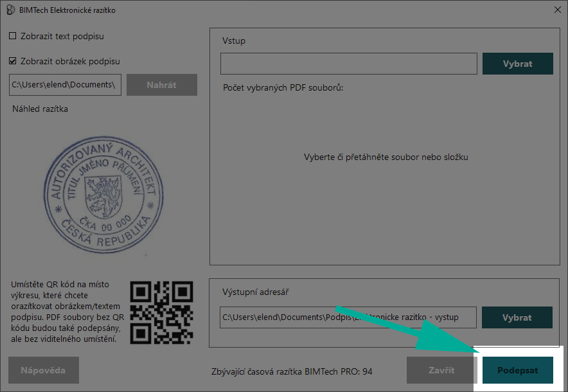Click the signature image path field
This screenshot has width=568, height=392.
coord(64,84)
